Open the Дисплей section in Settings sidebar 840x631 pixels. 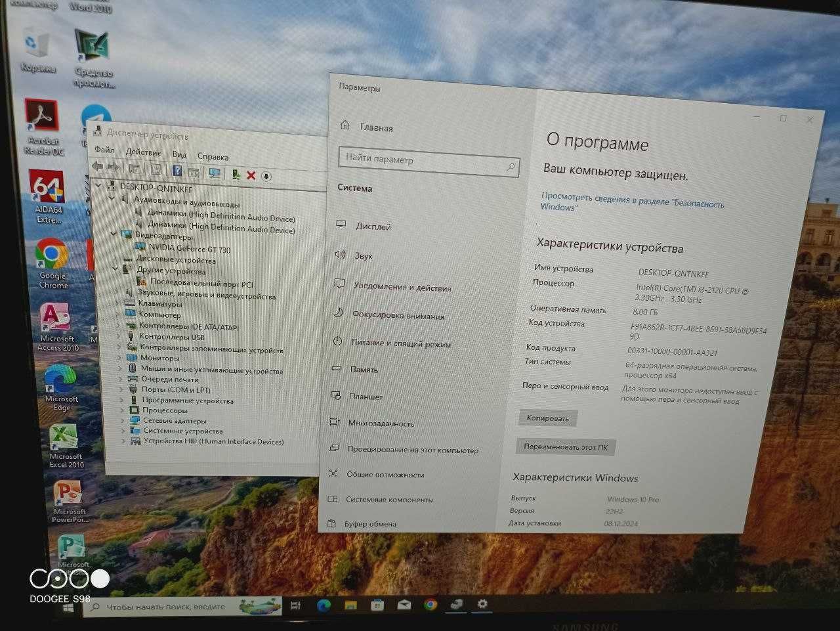(x=373, y=226)
